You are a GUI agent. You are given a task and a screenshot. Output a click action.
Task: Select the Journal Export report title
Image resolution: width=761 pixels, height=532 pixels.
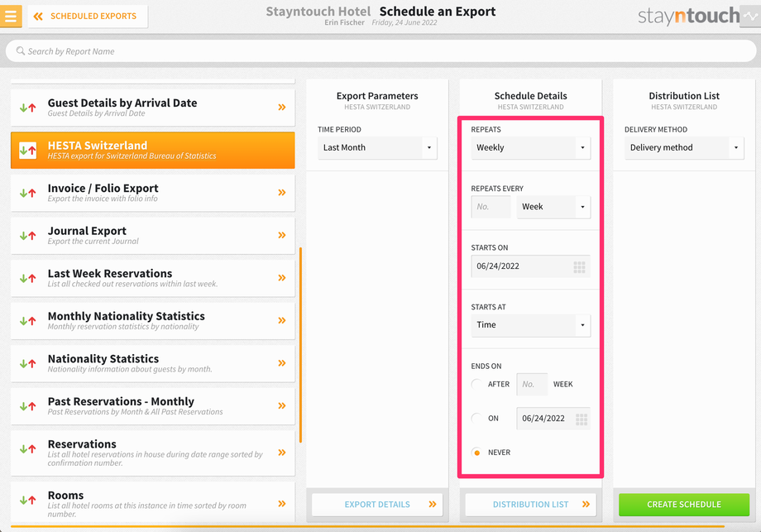coord(87,231)
